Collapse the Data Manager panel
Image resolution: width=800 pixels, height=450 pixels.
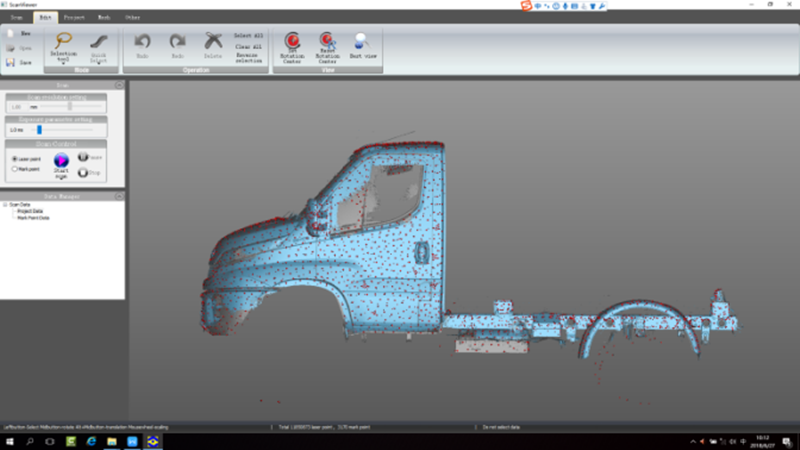[x=119, y=197]
